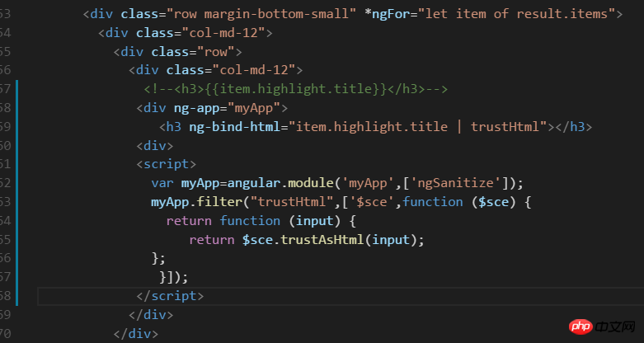The height and width of the screenshot is (343, 644).
Task: Click the bare <div> tag above script
Action: point(155,146)
